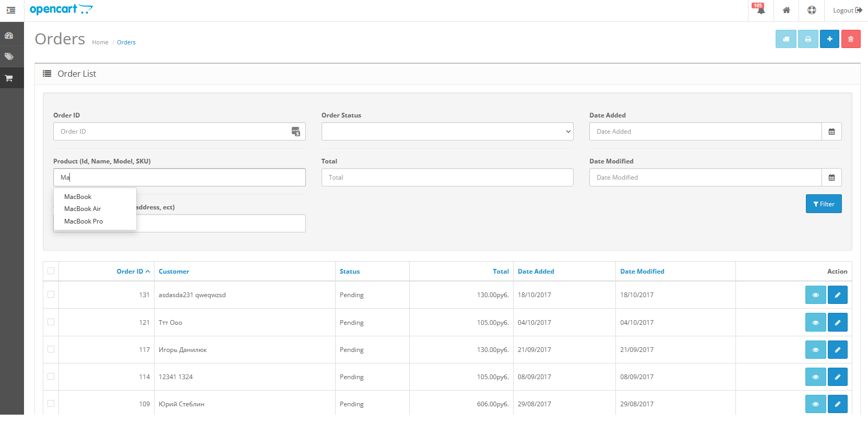The height and width of the screenshot is (423, 868).
Task: Open the catalog tag icon in sidebar
Action: tap(9, 56)
